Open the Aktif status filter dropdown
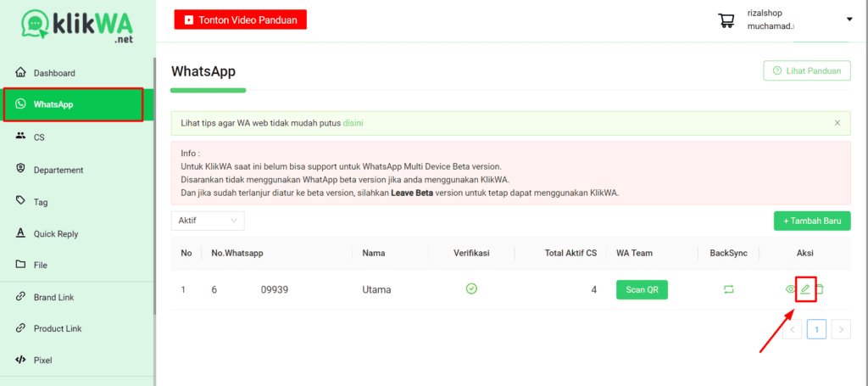Viewport: 868px width, 386px height. (x=208, y=221)
